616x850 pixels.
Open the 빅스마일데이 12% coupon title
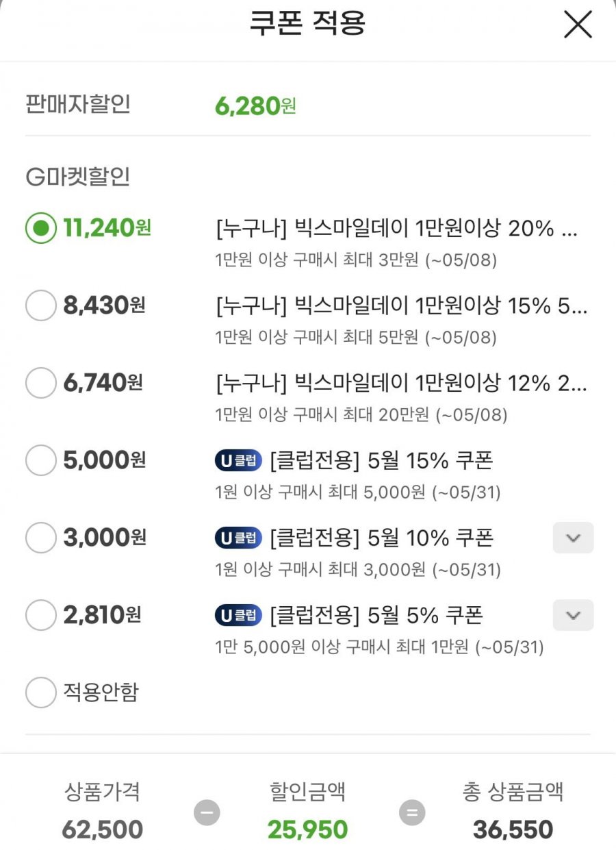click(x=401, y=384)
